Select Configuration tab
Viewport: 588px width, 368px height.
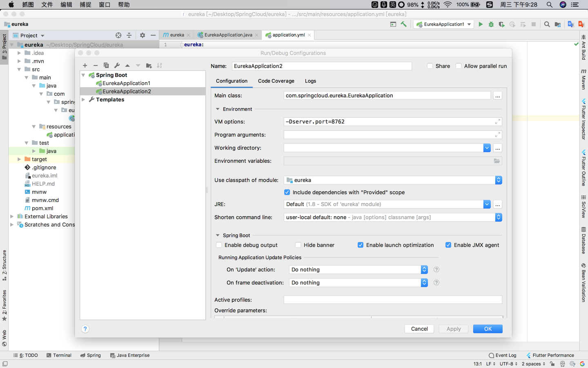click(232, 81)
